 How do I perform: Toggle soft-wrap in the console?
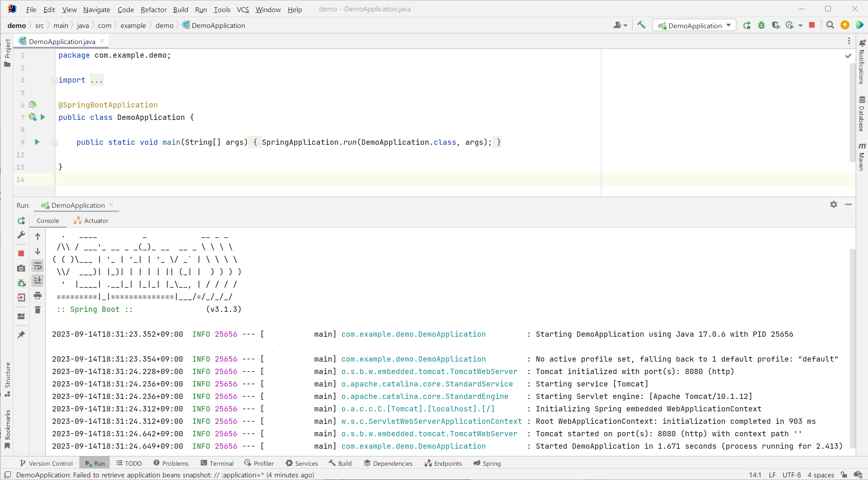(x=38, y=266)
